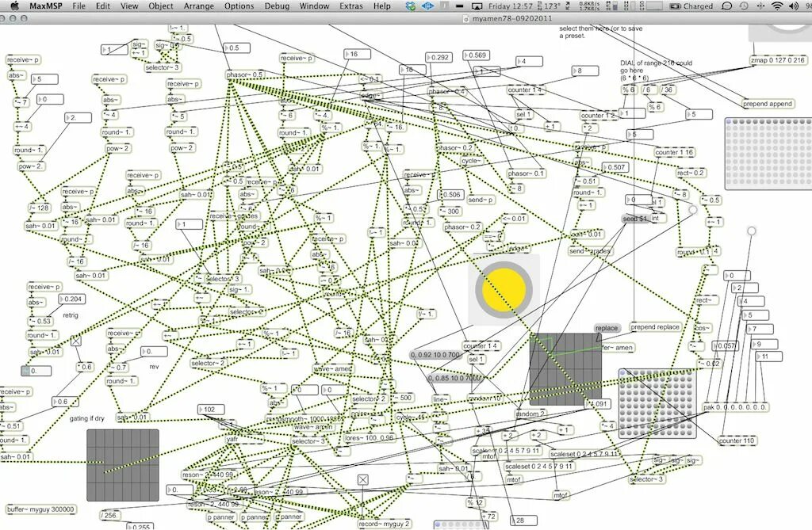Toggle lit top-left cell of upper matrixctrl
The image size is (812, 530).
(x=729, y=122)
